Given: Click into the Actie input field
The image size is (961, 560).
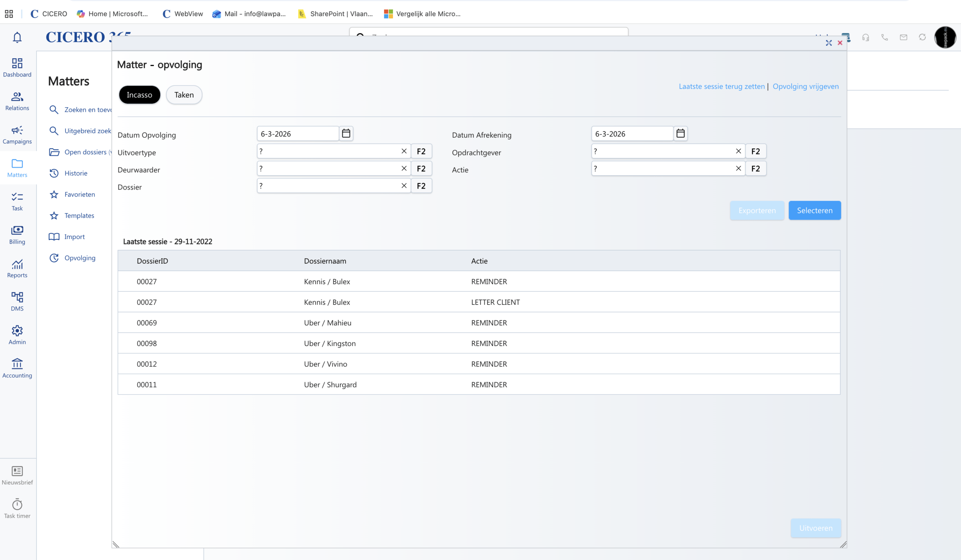Looking at the screenshot, I should pos(663,169).
